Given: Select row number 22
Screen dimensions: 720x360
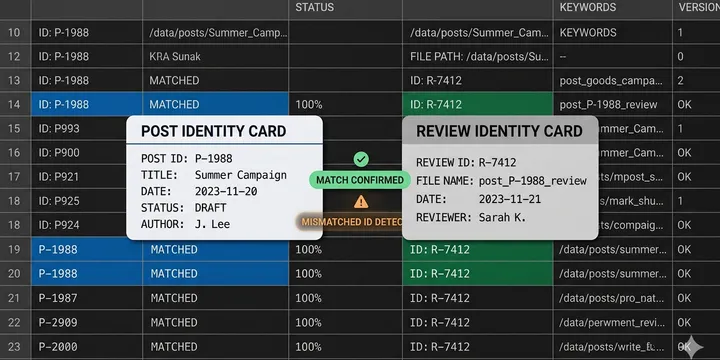Looking at the screenshot, I should [14, 322].
